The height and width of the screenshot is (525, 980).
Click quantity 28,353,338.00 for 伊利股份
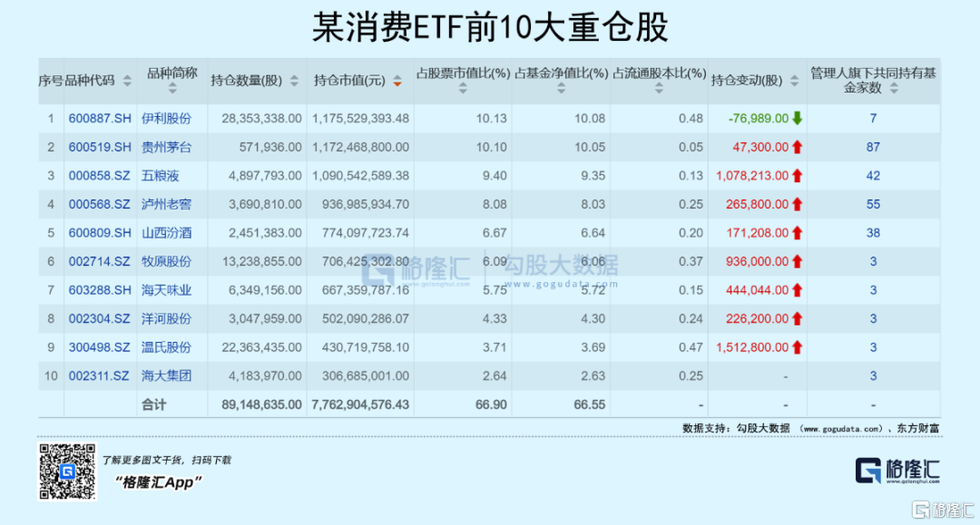tap(261, 119)
